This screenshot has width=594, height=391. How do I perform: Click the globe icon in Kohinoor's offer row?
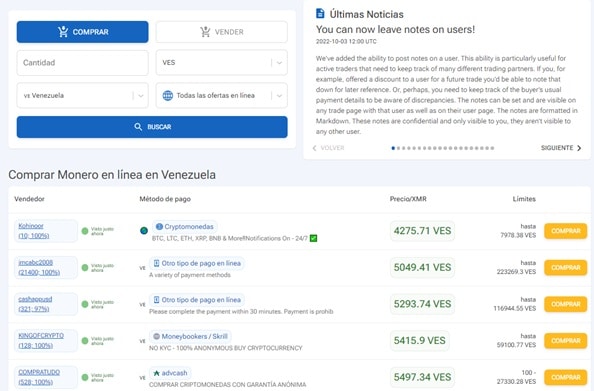coord(144,230)
